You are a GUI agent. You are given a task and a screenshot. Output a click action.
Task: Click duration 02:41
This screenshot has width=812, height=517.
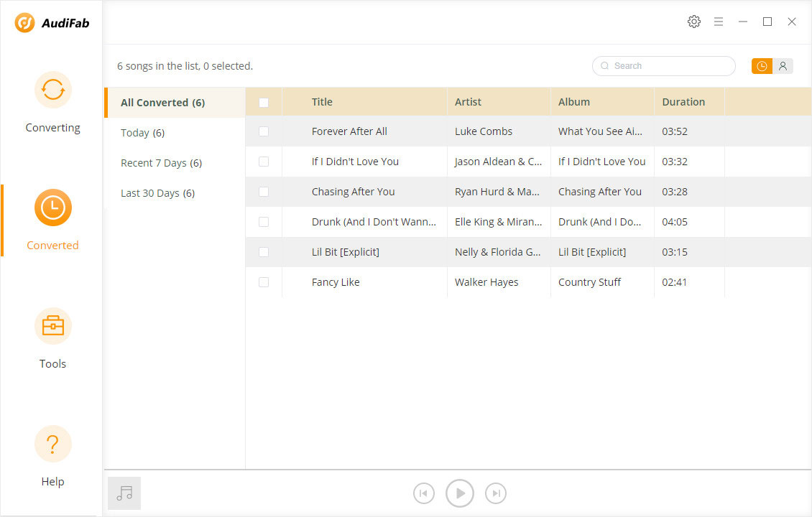click(x=674, y=282)
